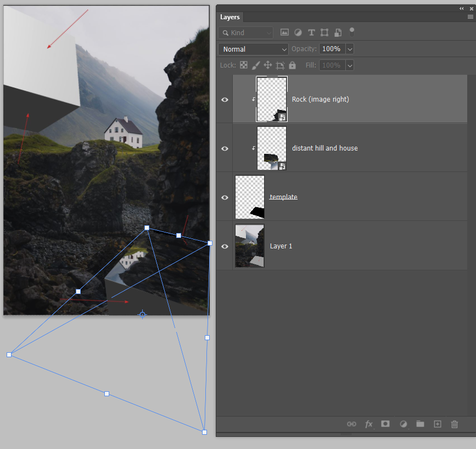Open the Layers panel flyout menu
Screen dimensions: 476x449
pyautogui.click(x=471, y=17)
